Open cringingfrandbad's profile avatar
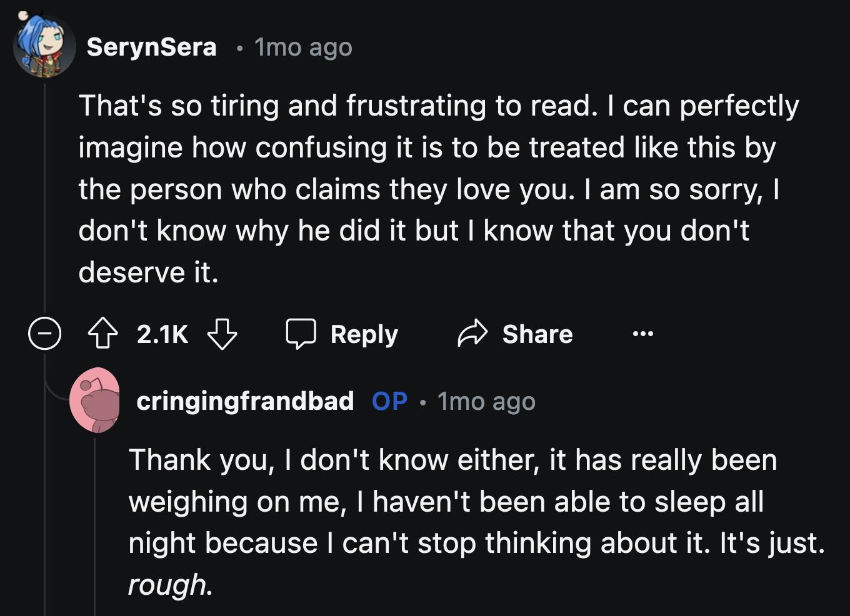 coord(96,400)
